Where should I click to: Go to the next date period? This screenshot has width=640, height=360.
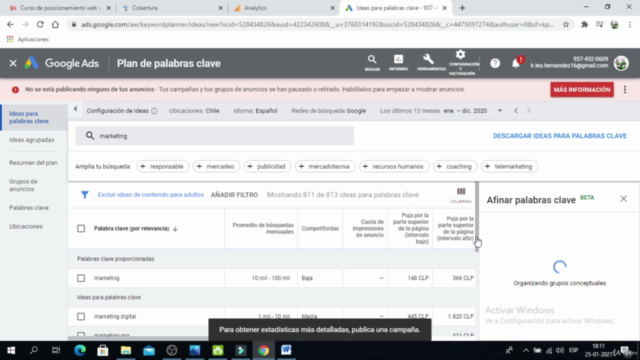click(529, 111)
